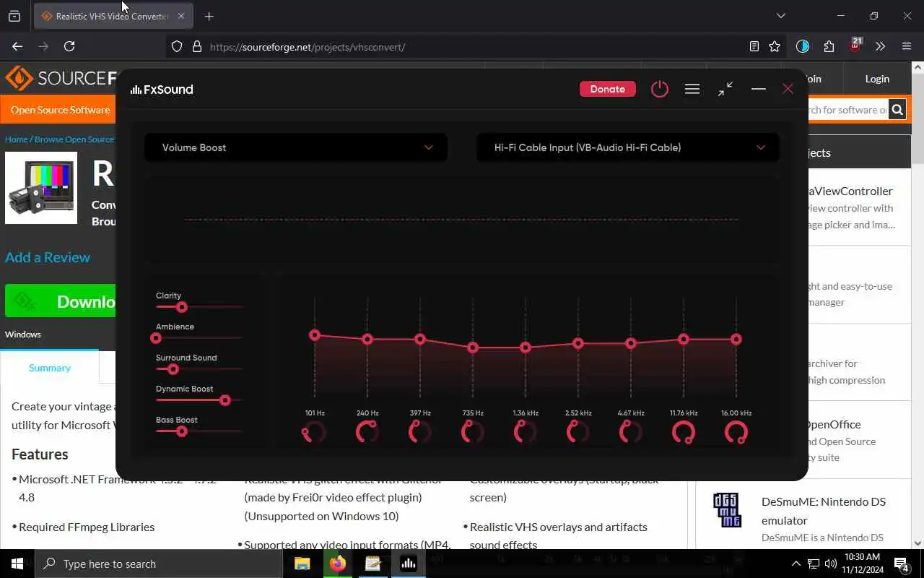The width and height of the screenshot is (924, 578).
Task: Open the Firefox tab overview button
Action: click(x=14, y=16)
